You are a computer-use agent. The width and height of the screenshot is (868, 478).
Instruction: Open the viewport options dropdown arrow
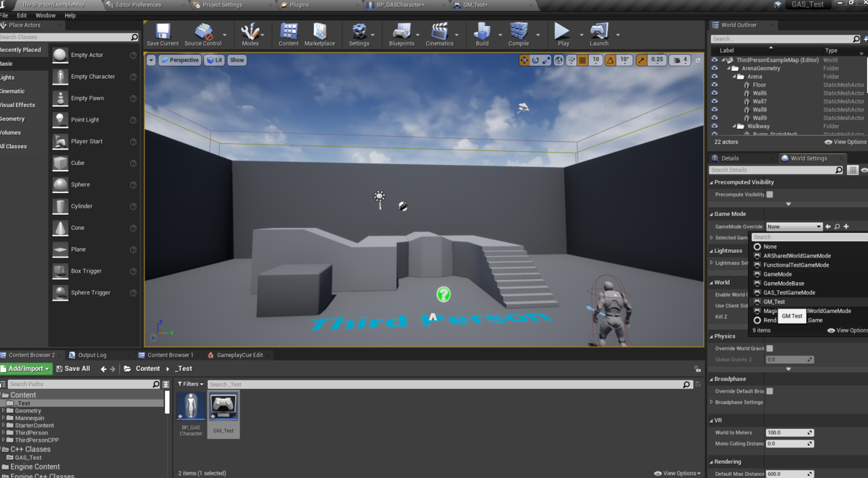click(x=151, y=60)
